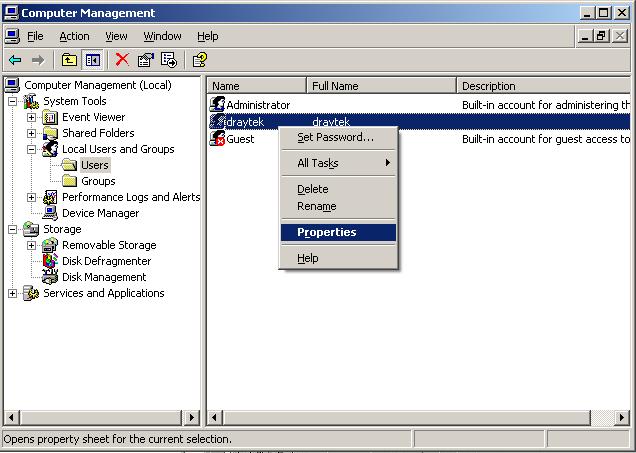Click the Export List toolbar icon
The height and width of the screenshot is (453, 636).
(x=169, y=60)
